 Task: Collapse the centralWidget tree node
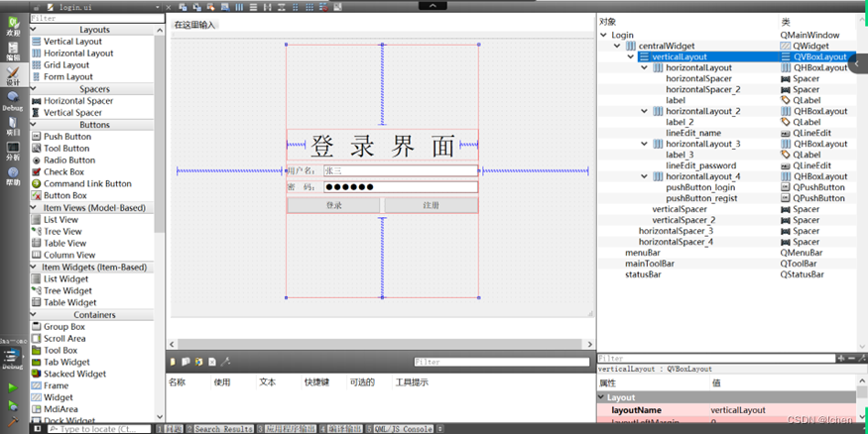pos(617,46)
